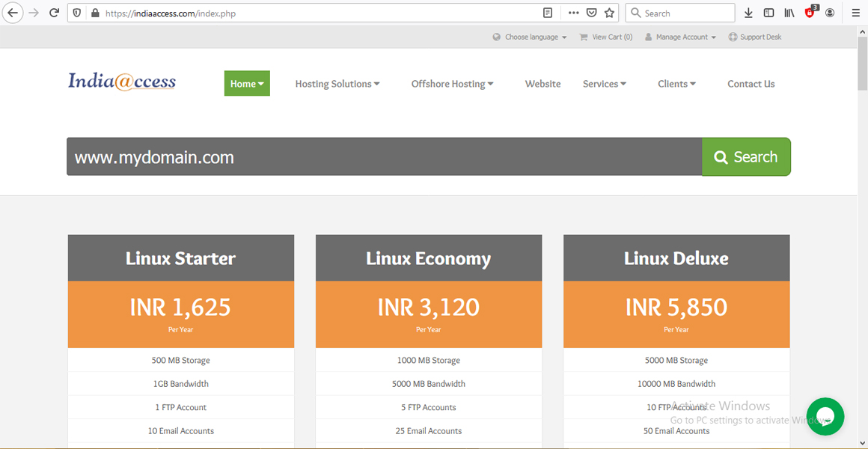The width and height of the screenshot is (868, 449).
Task: Save page to Pocket
Action: click(591, 12)
